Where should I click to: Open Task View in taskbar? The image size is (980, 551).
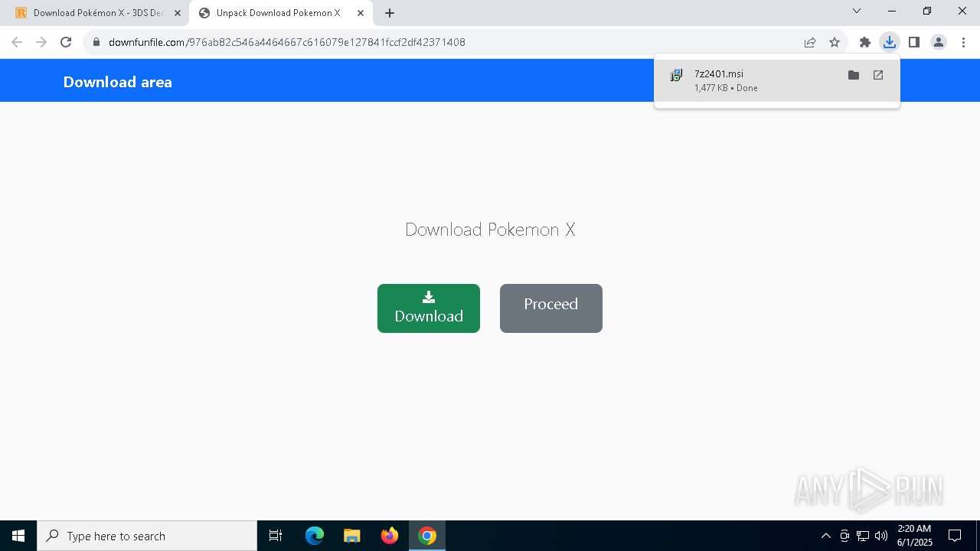276,536
